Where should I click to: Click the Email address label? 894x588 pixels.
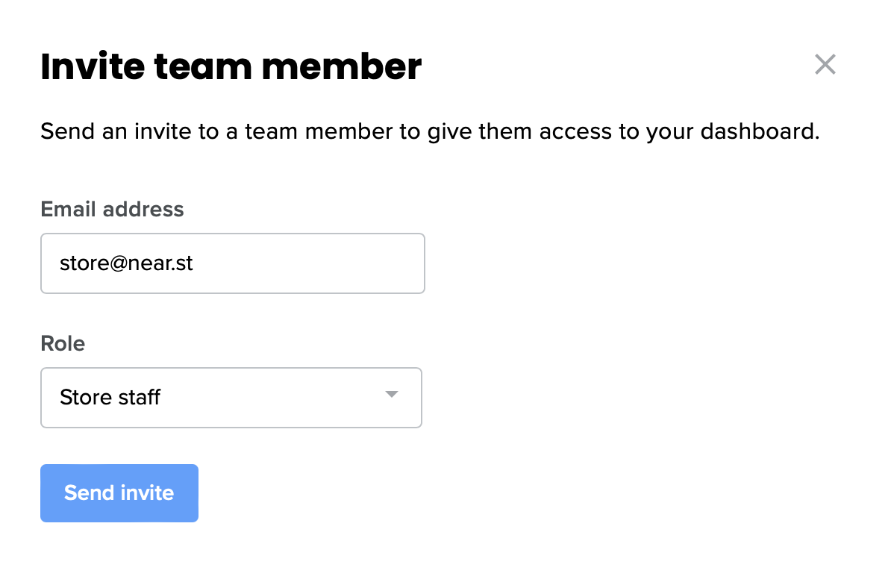[112, 209]
